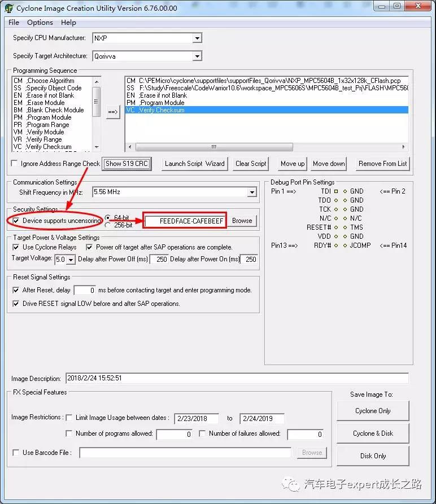Click the Cyclone app icon in title bar
Viewport: 436px width, 504px height.
coord(8,8)
